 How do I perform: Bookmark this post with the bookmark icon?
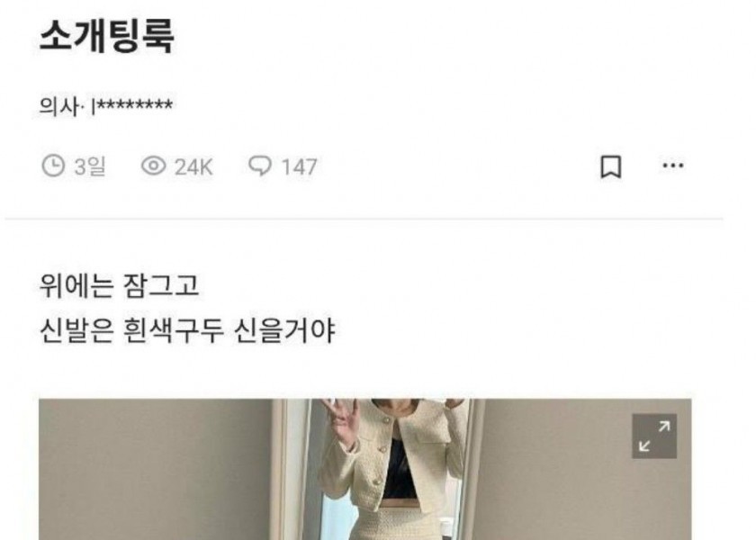(x=610, y=167)
